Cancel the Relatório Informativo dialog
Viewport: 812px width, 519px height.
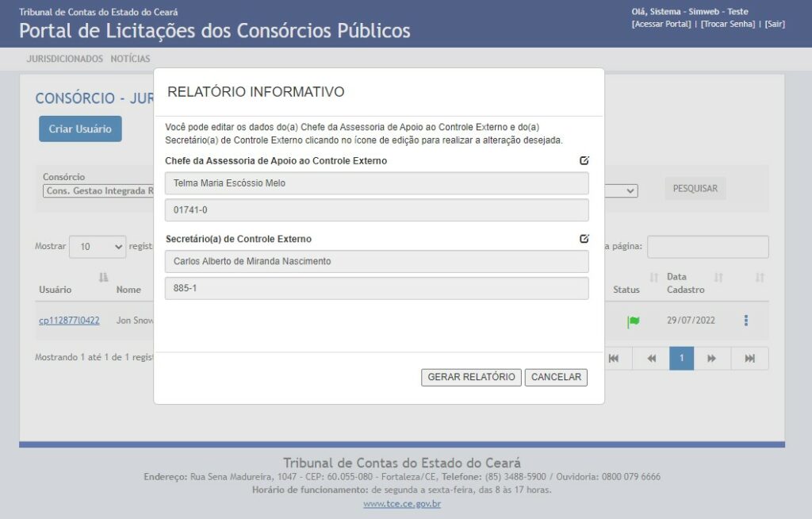pyautogui.click(x=556, y=378)
